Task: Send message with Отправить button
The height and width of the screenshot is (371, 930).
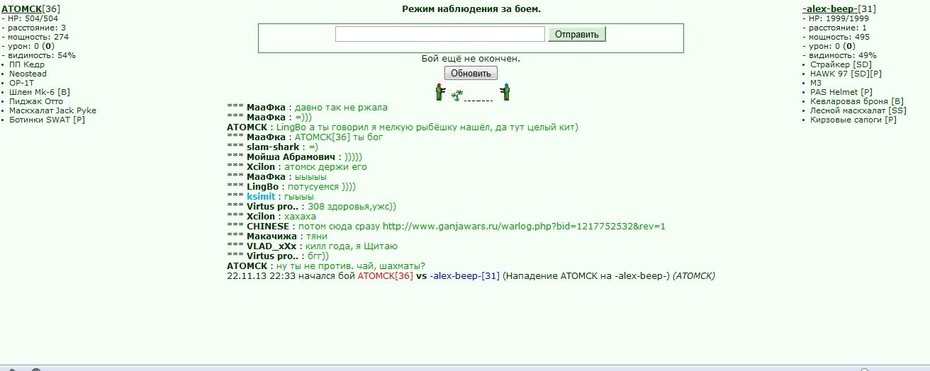Action: coord(577,34)
